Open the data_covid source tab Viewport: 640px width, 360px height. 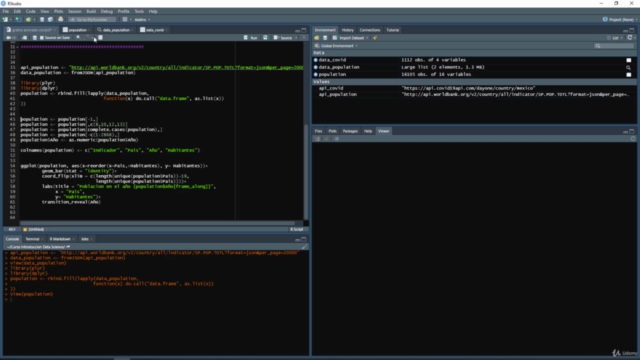pos(154,30)
